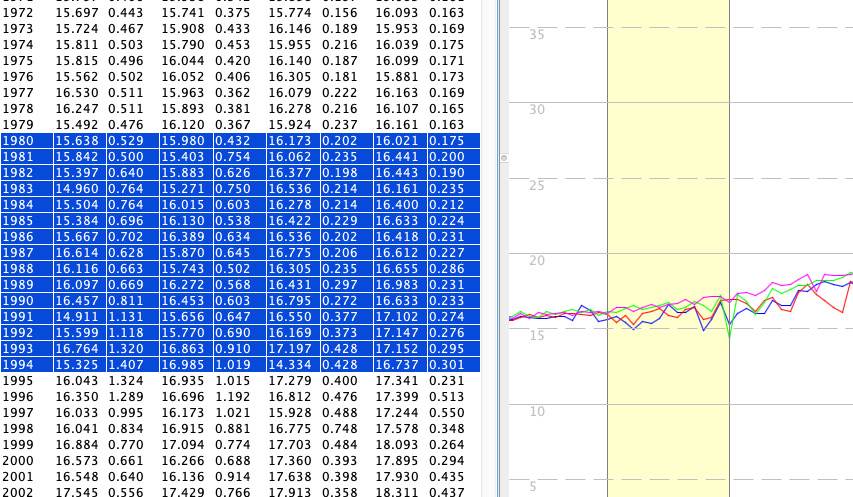The height and width of the screenshot is (497, 853).
Task: Click the cell showing 18.093
Action: 397,445
